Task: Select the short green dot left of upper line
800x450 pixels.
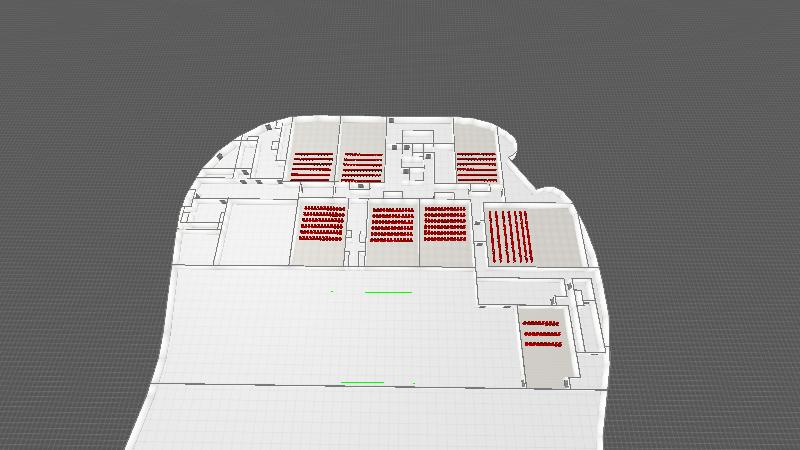Action: (332, 291)
